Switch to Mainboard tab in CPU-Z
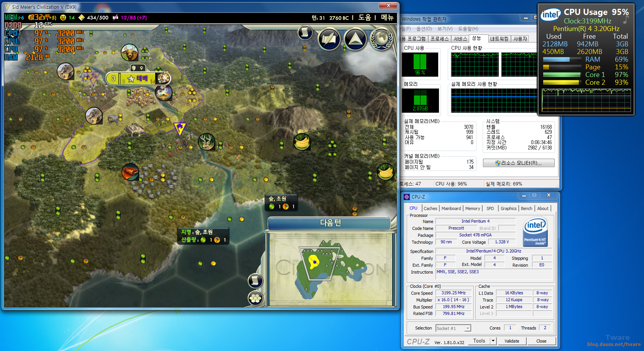 click(451, 208)
